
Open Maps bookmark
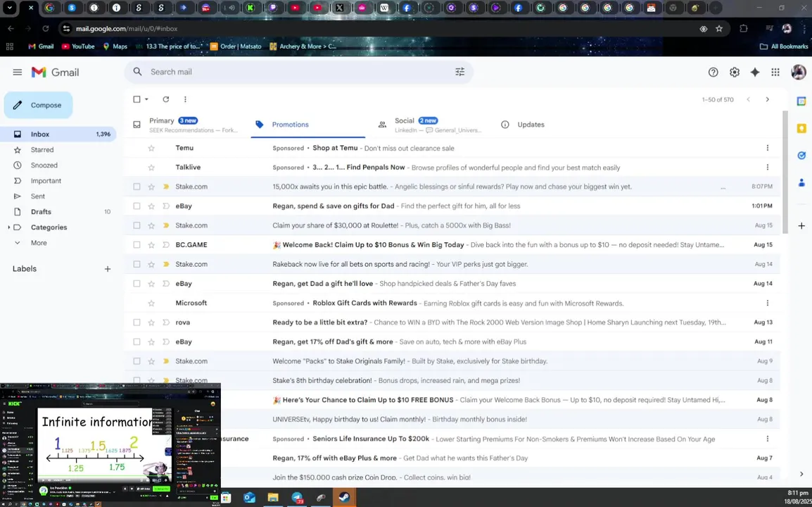coord(115,46)
